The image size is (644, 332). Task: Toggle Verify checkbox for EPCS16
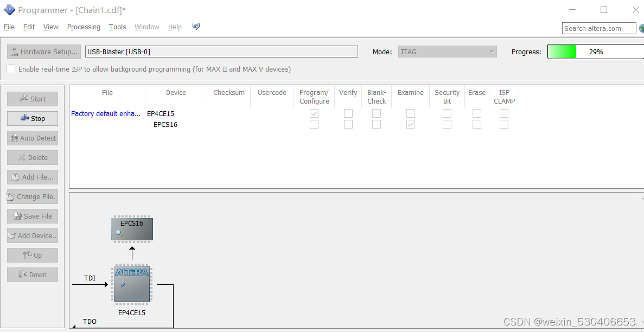348,124
